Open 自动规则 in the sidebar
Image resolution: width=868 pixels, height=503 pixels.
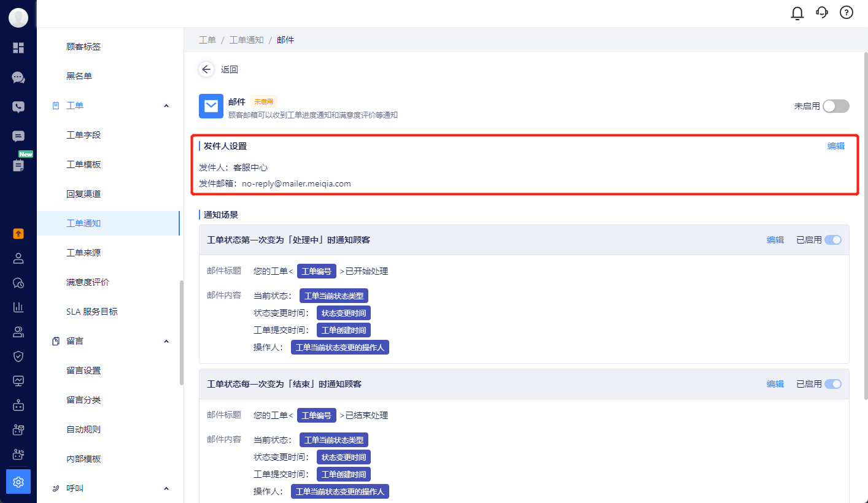click(x=83, y=429)
